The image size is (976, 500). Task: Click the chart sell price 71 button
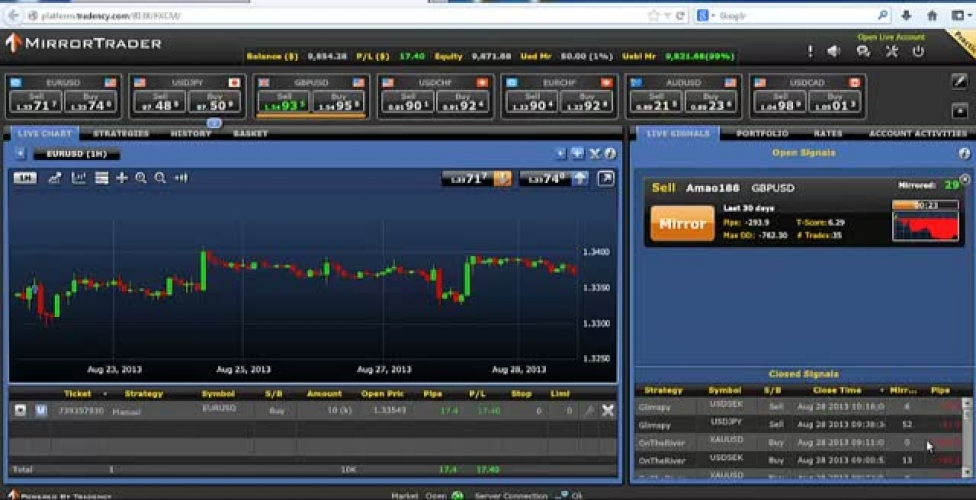coord(476,179)
